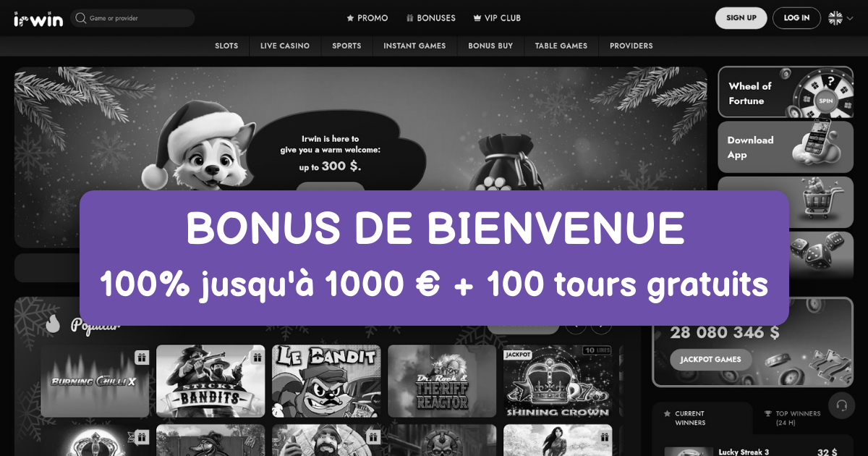Click the Jackpot Games button
The image size is (868, 456).
click(712, 360)
